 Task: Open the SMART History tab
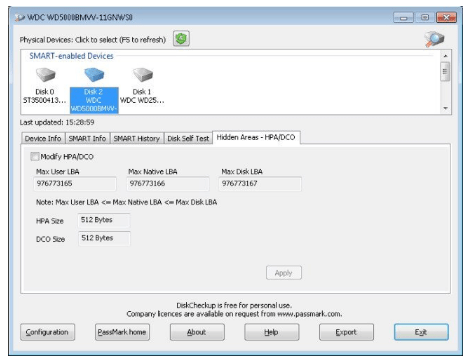(x=137, y=138)
